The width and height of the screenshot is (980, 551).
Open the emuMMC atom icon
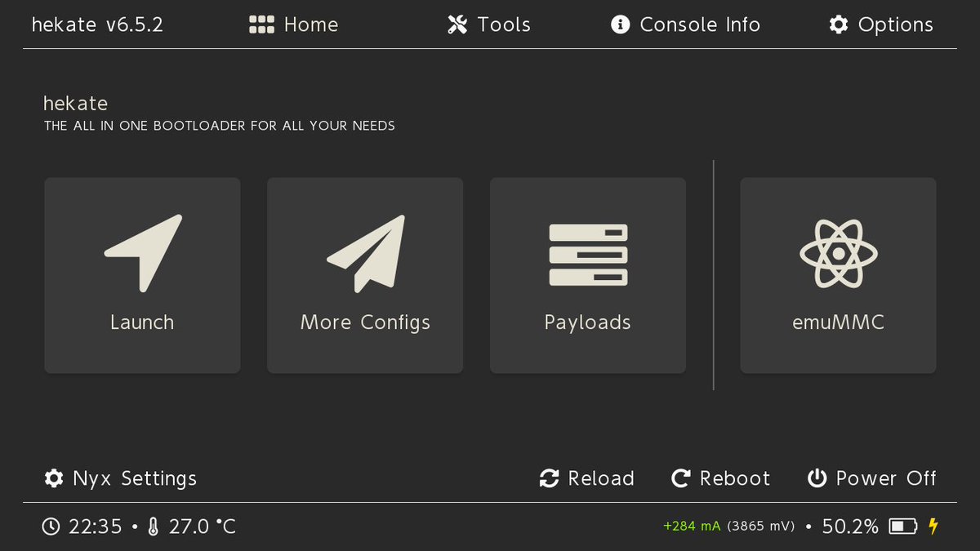click(x=838, y=254)
